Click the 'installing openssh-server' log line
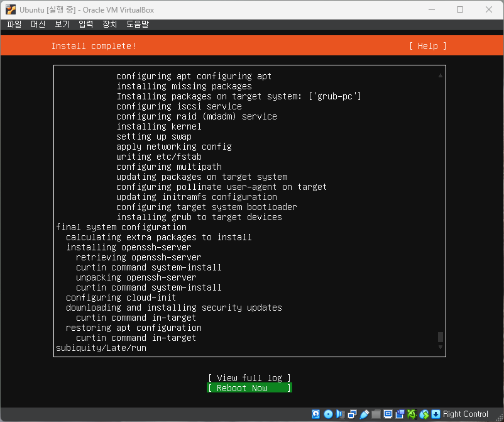504x422 pixels. coord(129,247)
